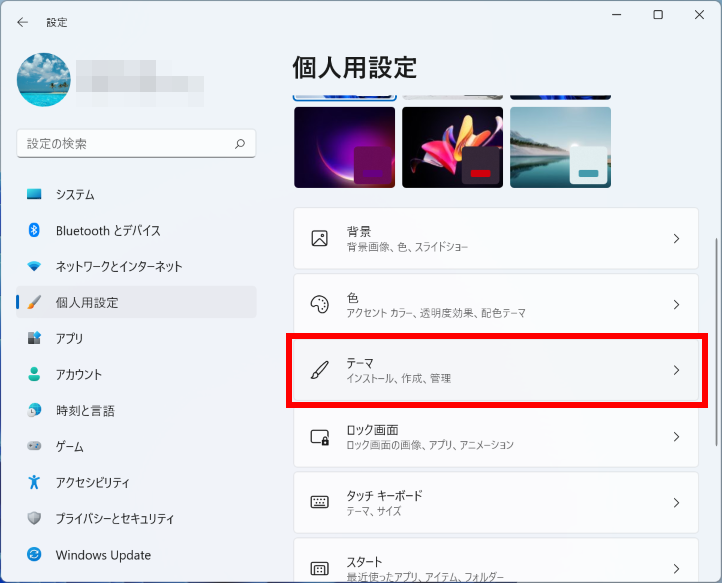Screen dimensions: 722x583
Task: Select the lake landscape theme thumbnail
Action: click(560, 147)
